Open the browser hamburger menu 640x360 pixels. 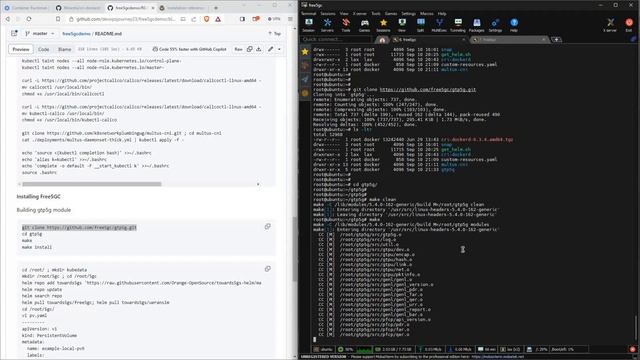[290, 19]
